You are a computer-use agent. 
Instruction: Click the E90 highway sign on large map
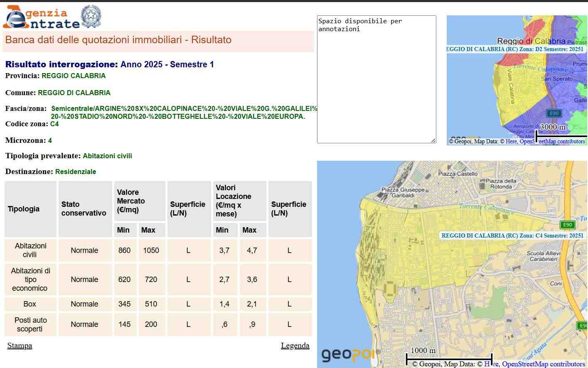click(x=567, y=225)
